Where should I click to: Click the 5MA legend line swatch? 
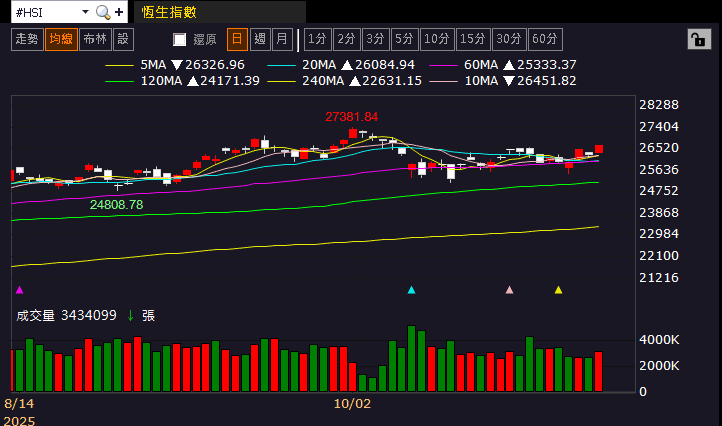tap(119, 66)
